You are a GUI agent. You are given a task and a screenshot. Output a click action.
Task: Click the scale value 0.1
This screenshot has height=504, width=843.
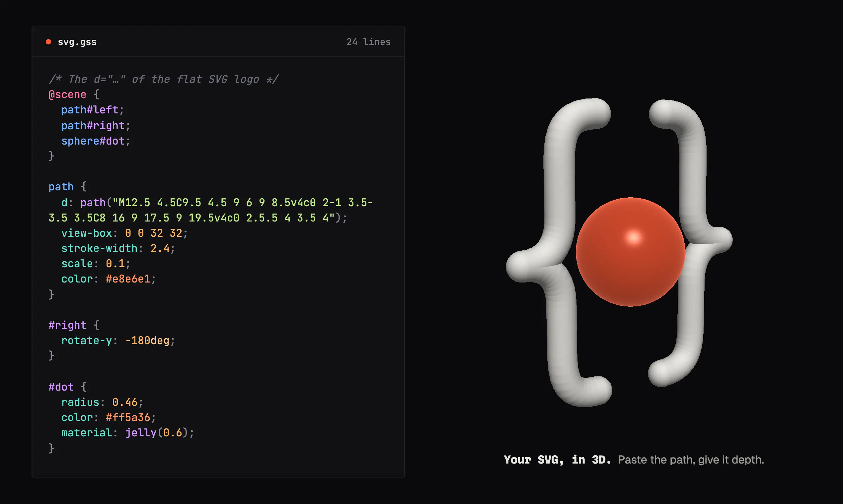click(x=115, y=264)
